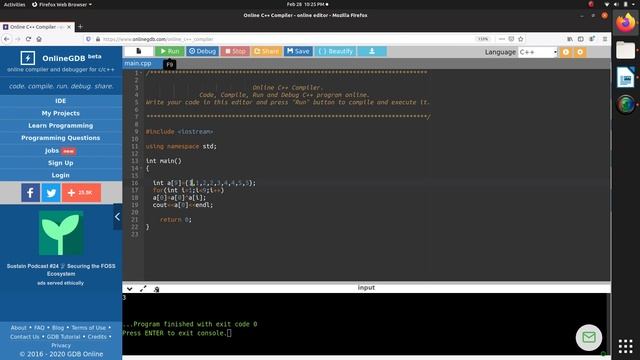Click Sign Up in sidebar
The width and height of the screenshot is (640, 360).
[x=60, y=163]
